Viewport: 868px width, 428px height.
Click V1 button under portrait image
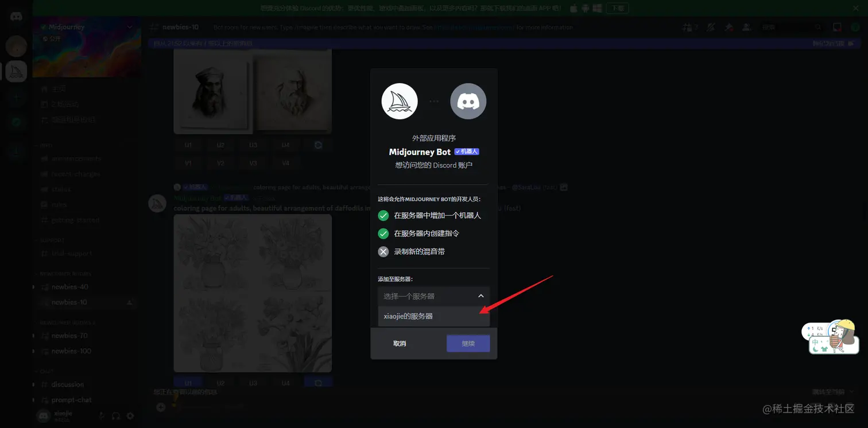point(188,163)
